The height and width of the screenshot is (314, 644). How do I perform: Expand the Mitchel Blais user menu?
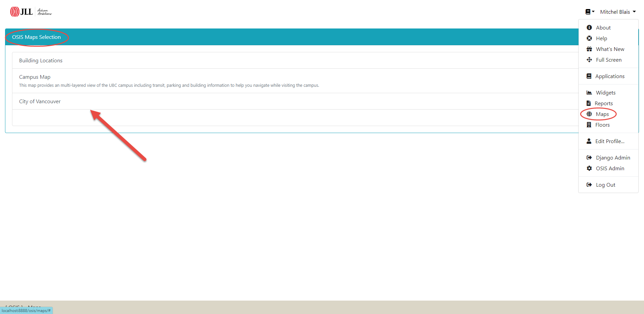[x=618, y=12]
